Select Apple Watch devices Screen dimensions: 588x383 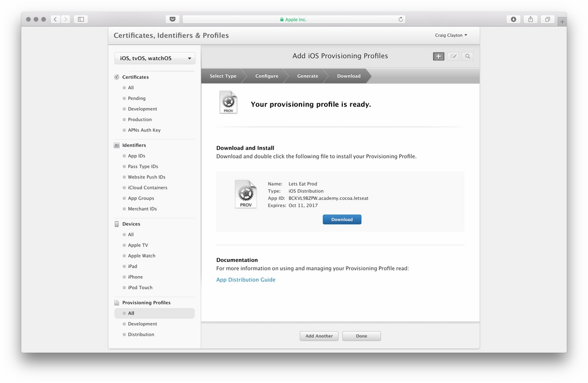click(142, 256)
